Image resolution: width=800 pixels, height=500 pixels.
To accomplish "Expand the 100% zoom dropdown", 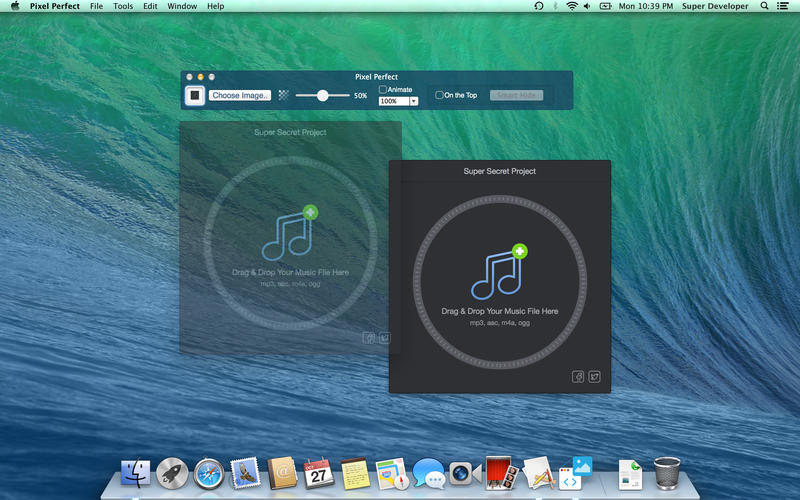I will click(x=413, y=102).
